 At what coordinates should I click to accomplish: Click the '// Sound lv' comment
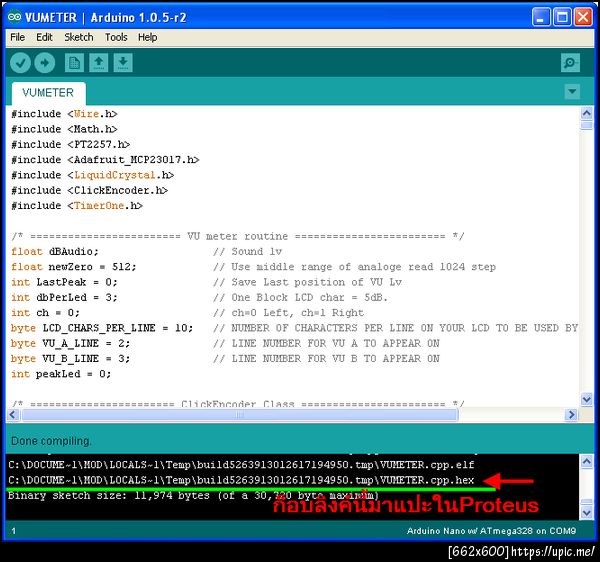click(248, 252)
